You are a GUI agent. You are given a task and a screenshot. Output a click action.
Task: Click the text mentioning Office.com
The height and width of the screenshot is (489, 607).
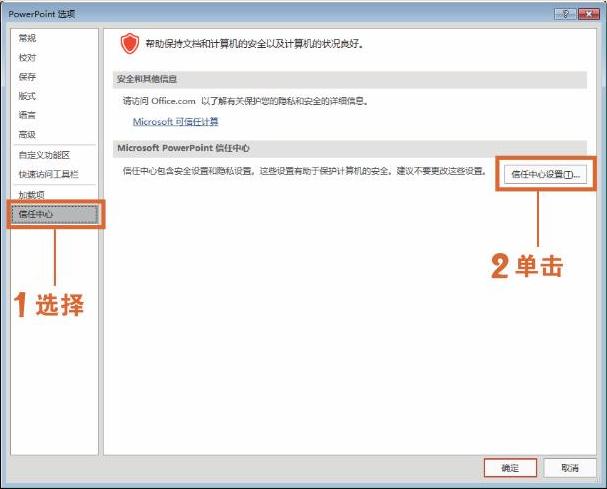(245, 101)
